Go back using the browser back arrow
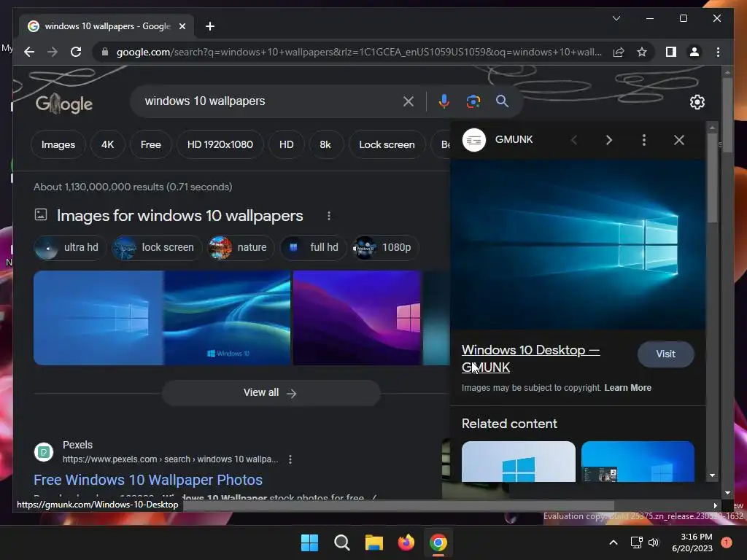 [x=29, y=52]
